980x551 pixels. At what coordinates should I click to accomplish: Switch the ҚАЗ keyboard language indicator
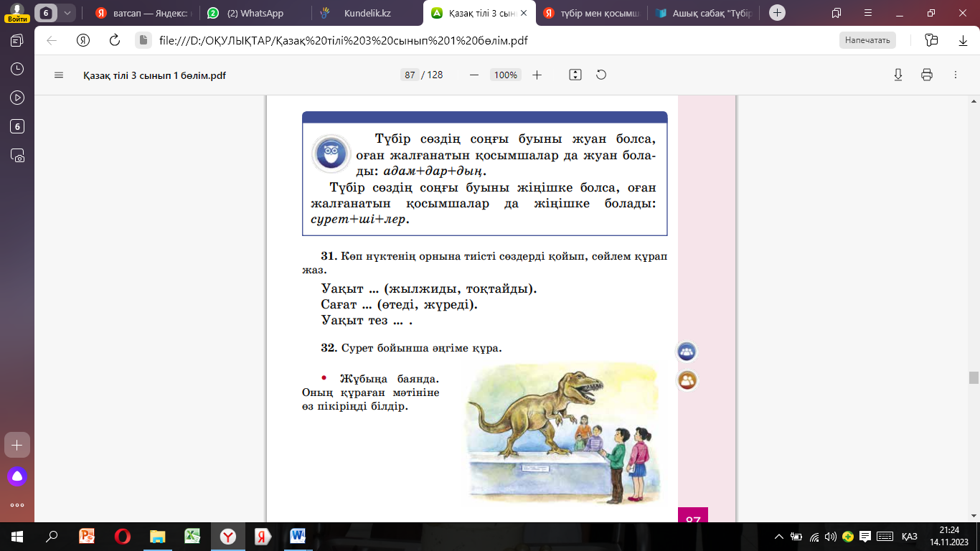(910, 536)
